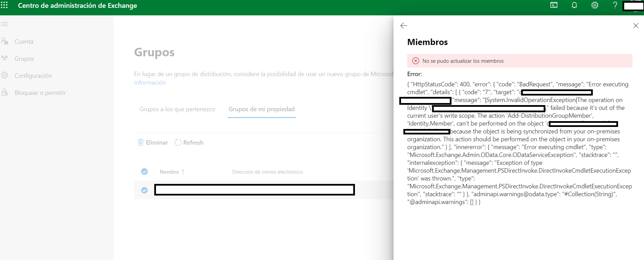Click the red error icon in the banner
This screenshot has height=260, width=644.
pos(416,61)
